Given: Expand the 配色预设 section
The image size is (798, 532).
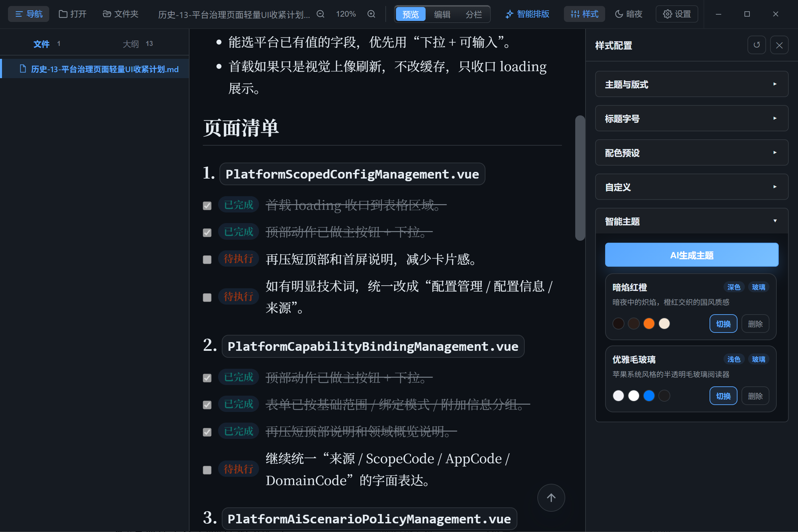Looking at the screenshot, I should coord(692,153).
